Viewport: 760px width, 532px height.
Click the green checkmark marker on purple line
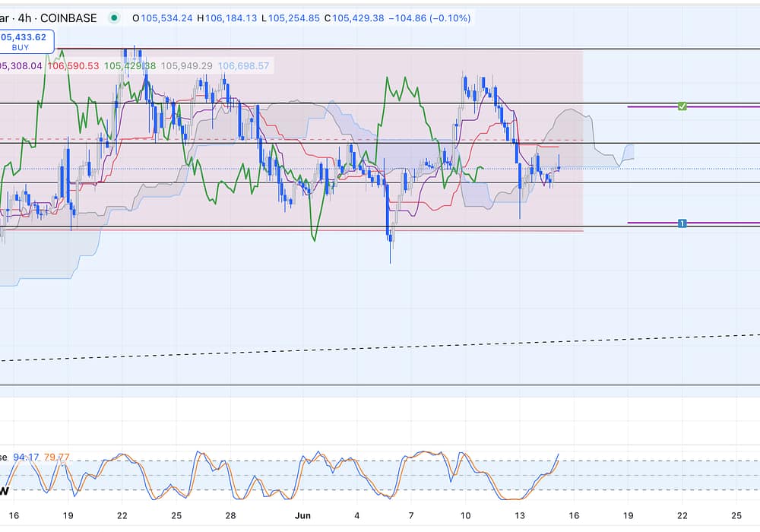(682, 106)
